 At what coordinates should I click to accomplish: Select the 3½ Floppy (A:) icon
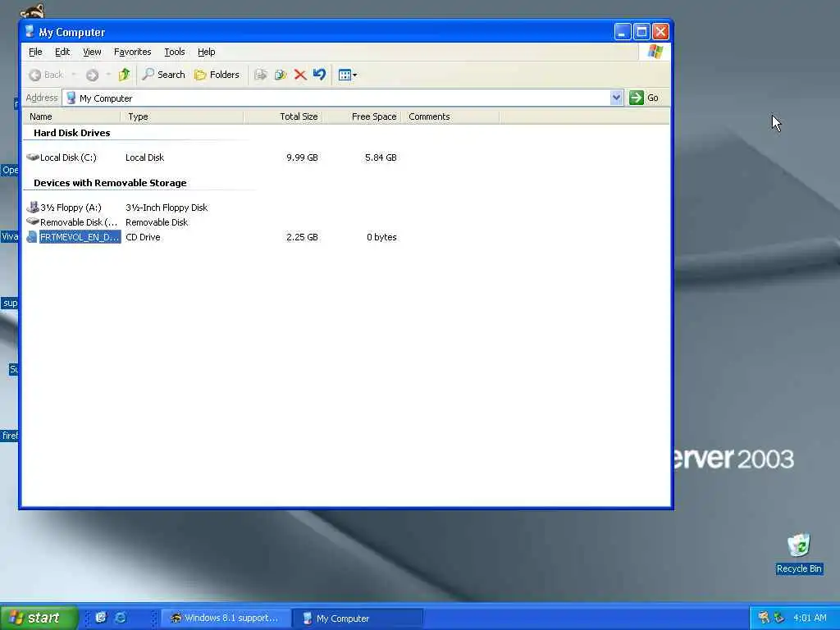coord(33,207)
